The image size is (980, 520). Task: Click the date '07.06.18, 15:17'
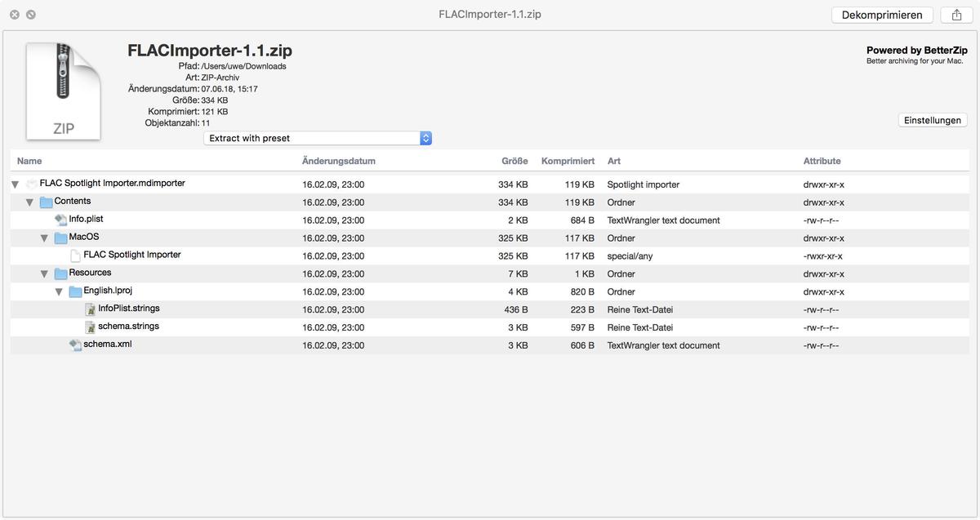pos(229,89)
